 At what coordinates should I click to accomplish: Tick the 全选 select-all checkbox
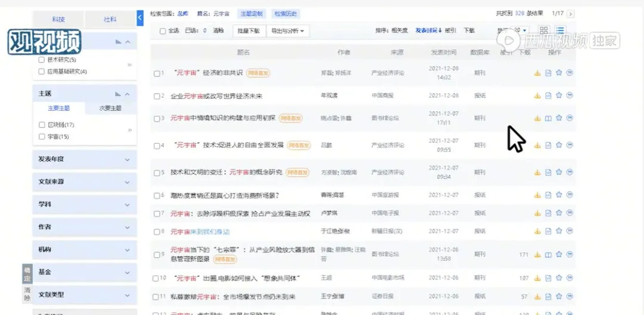click(x=163, y=31)
